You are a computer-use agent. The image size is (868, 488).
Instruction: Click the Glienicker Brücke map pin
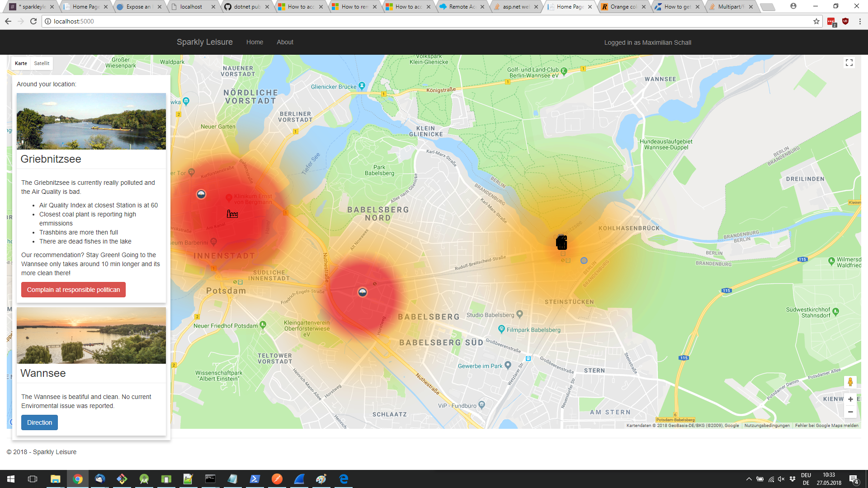point(362,86)
